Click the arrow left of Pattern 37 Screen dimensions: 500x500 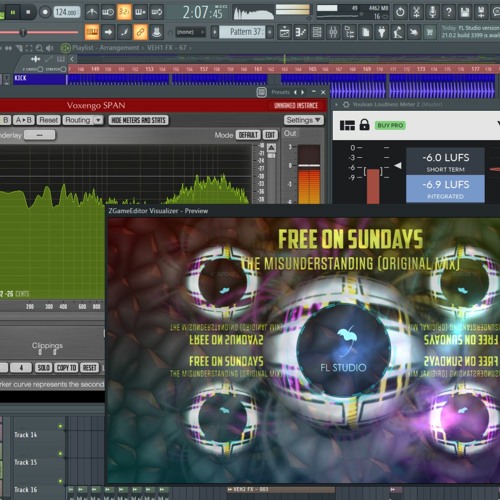tap(215, 32)
